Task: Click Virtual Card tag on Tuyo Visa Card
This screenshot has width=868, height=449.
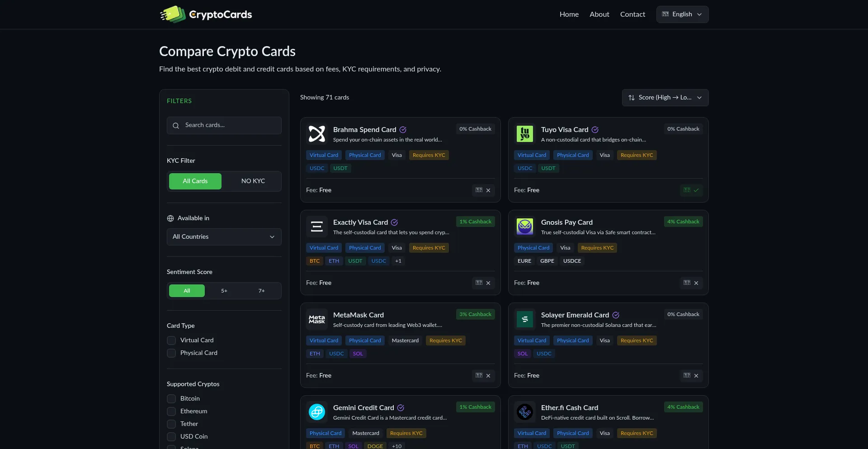Action: click(532, 155)
